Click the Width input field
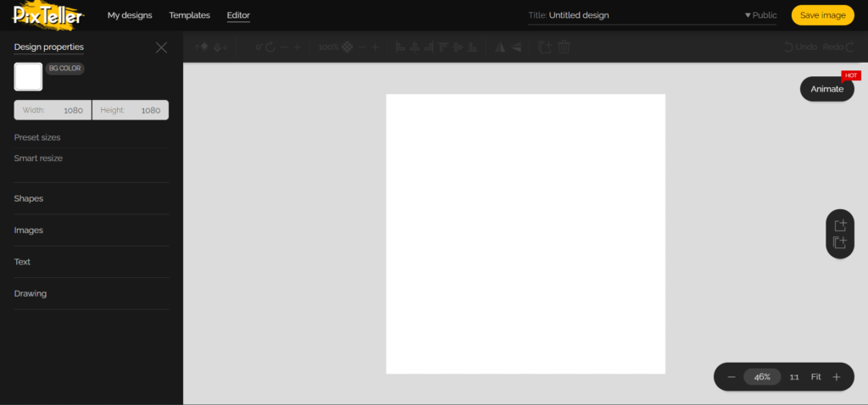Screen dimensions: 868x405 pyautogui.click(x=53, y=110)
